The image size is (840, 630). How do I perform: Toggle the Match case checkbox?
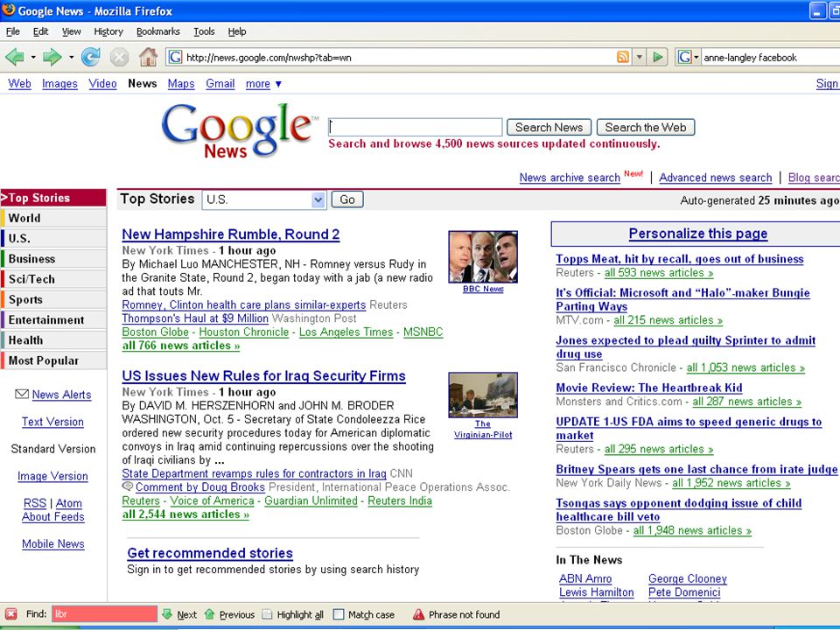tap(339, 614)
